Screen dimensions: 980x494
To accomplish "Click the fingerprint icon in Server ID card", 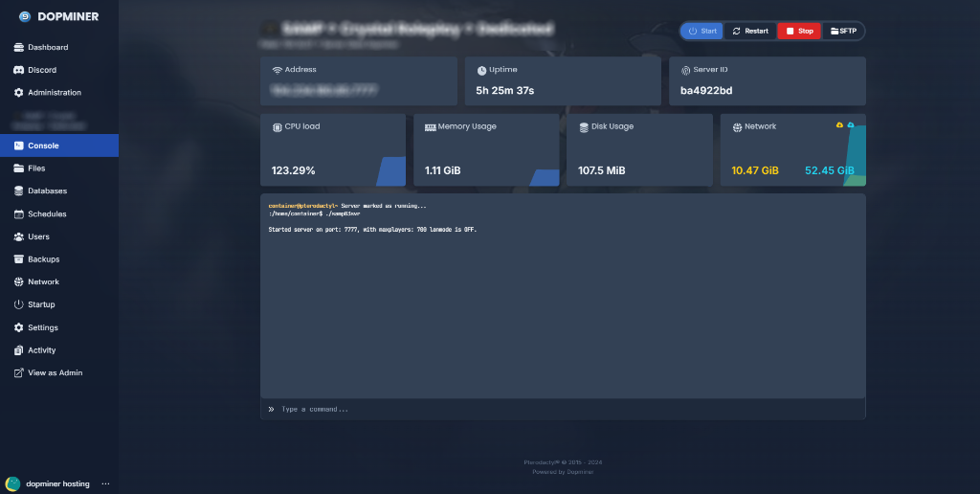I will 685,71.
